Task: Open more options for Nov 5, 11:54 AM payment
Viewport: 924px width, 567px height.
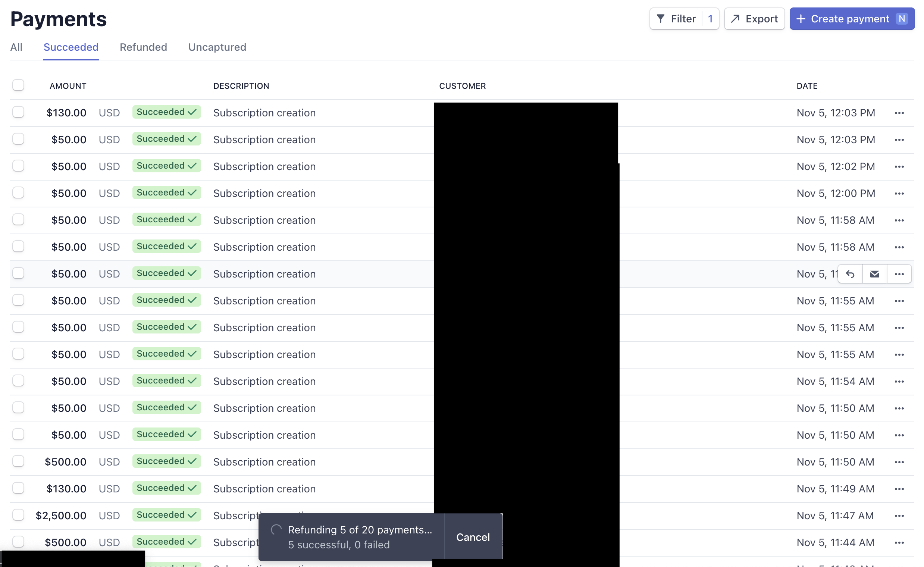Action: tap(899, 381)
